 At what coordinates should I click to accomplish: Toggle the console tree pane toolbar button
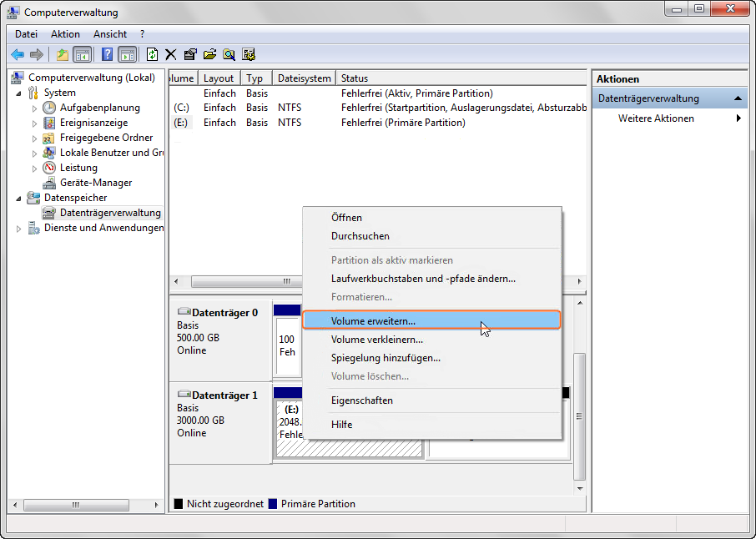82,54
